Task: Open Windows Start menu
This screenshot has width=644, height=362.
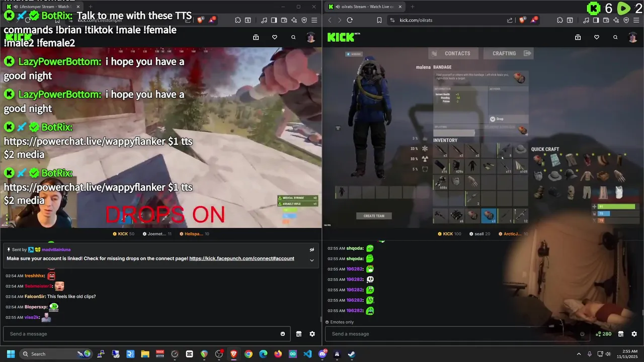Action: [x=11, y=354]
